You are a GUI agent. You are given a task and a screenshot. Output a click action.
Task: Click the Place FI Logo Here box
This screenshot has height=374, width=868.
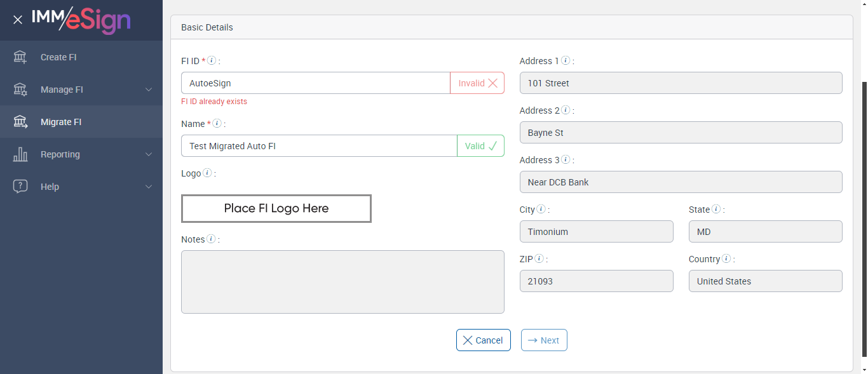click(x=276, y=208)
